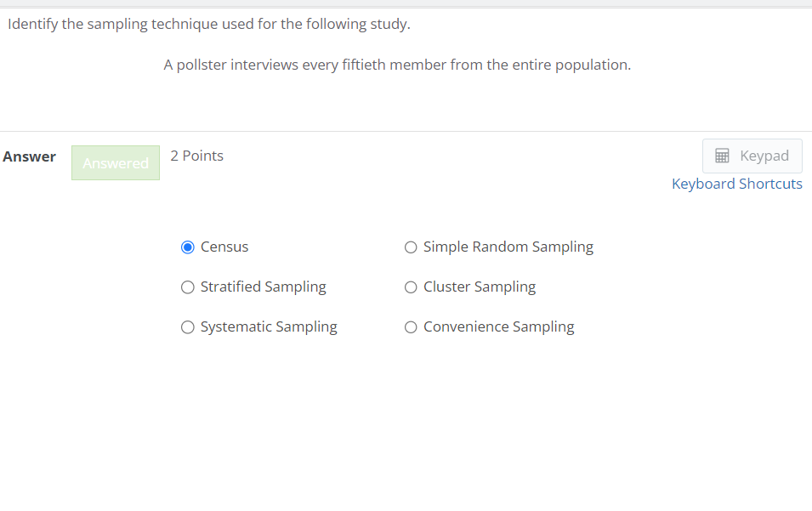The width and height of the screenshot is (812, 511).
Task: Click the Simple Random Sampling label
Action: [508, 247]
